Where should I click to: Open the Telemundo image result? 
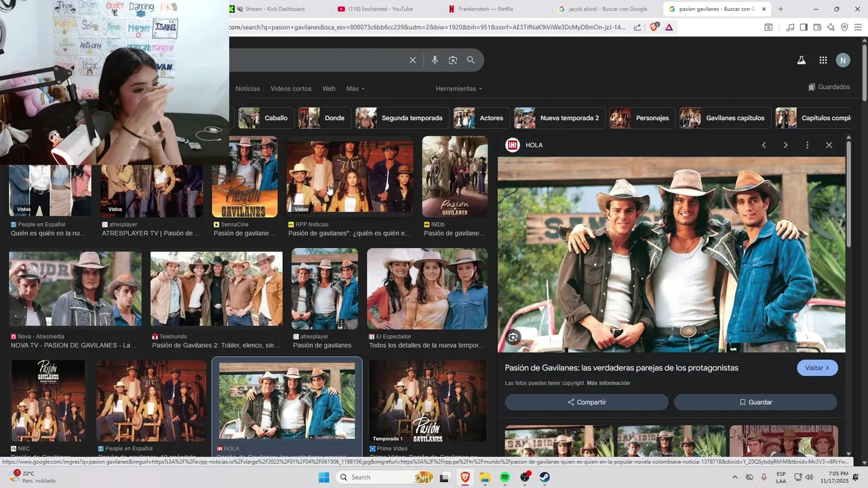pyautogui.click(x=216, y=289)
